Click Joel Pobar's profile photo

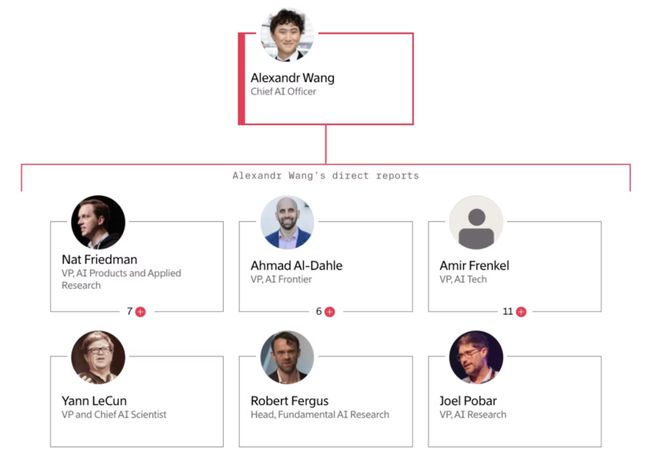click(x=476, y=357)
